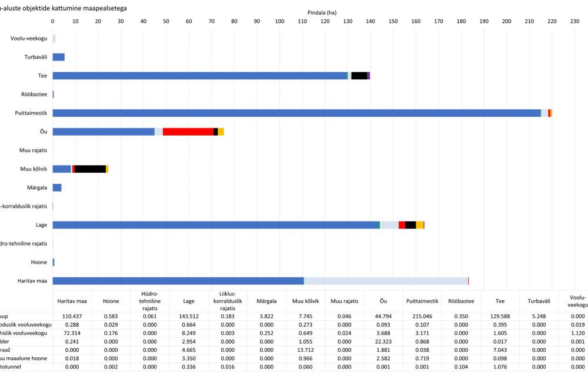Screen dimensions: 588x376
Task: Click the 'Voolu-veekogu' label on the vertical axis
Action: [29, 38]
